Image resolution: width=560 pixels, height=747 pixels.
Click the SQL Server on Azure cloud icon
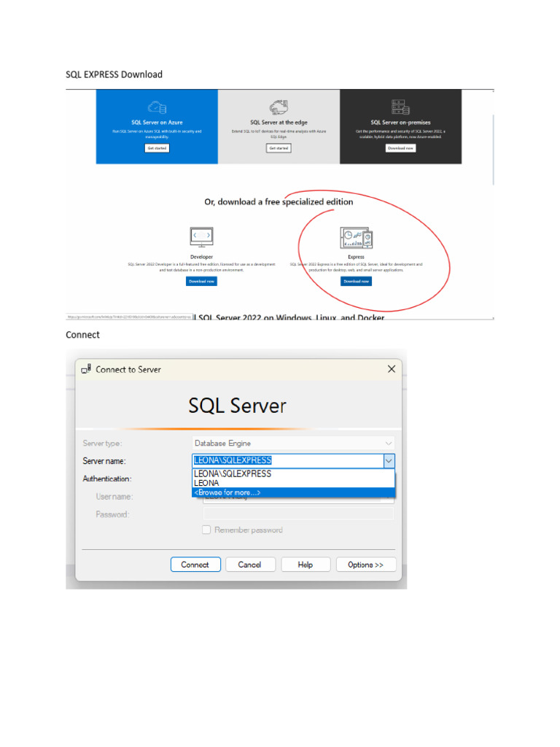click(x=157, y=107)
